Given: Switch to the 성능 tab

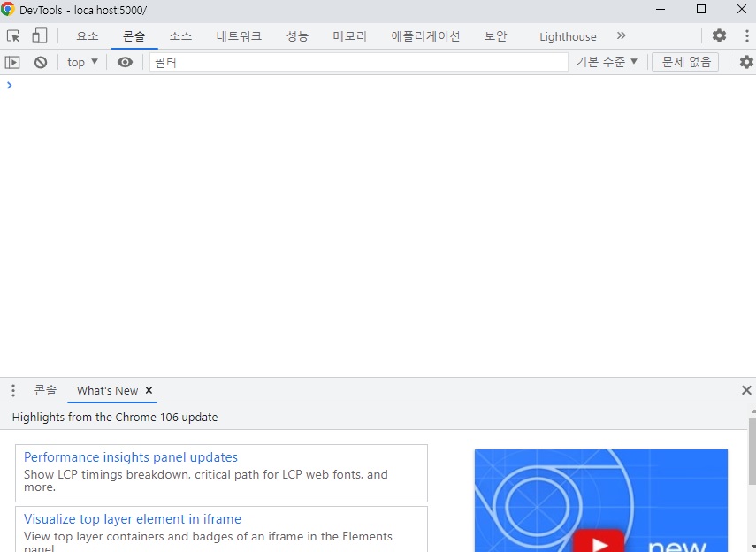Looking at the screenshot, I should pos(297,36).
